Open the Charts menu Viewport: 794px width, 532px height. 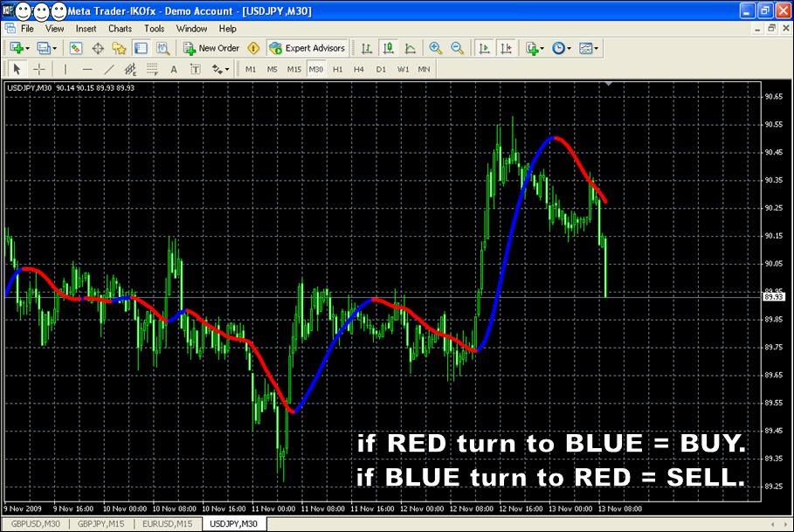120,29
